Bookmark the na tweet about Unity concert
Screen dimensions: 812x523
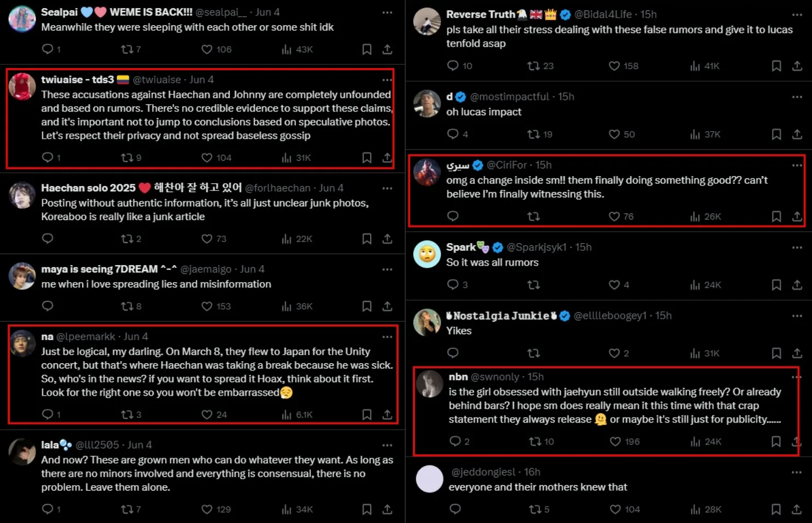(x=367, y=415)
